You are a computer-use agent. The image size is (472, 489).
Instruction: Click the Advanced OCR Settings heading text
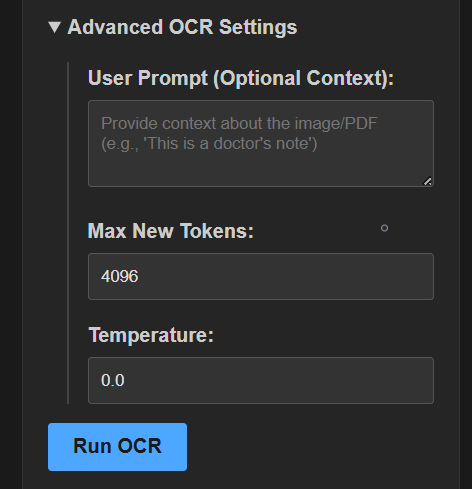pyautogui.click(x=182, y=27)
